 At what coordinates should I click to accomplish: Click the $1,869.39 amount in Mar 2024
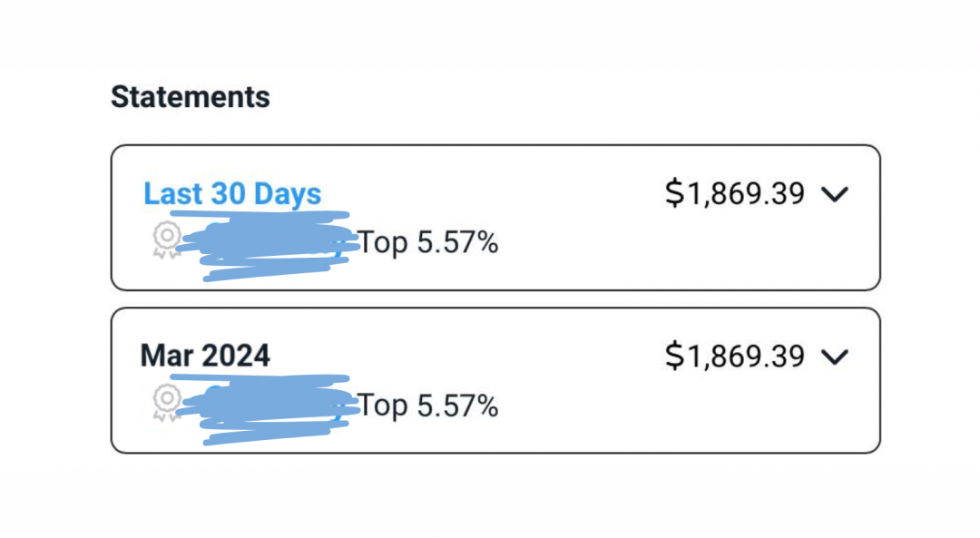(734, 357)
